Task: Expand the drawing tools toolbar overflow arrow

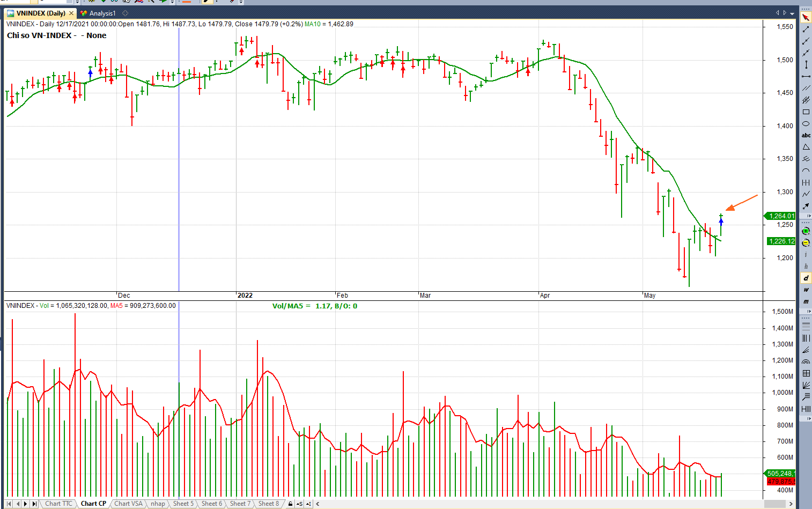Action: [809, 216]
